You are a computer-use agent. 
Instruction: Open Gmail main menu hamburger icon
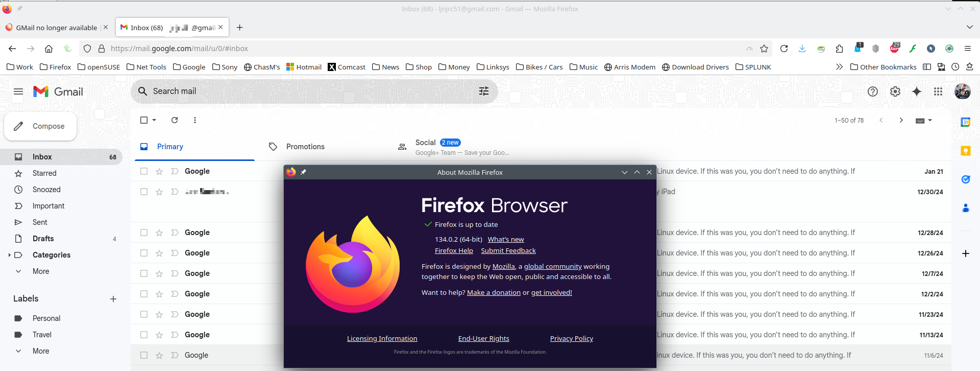click(18, 91)
